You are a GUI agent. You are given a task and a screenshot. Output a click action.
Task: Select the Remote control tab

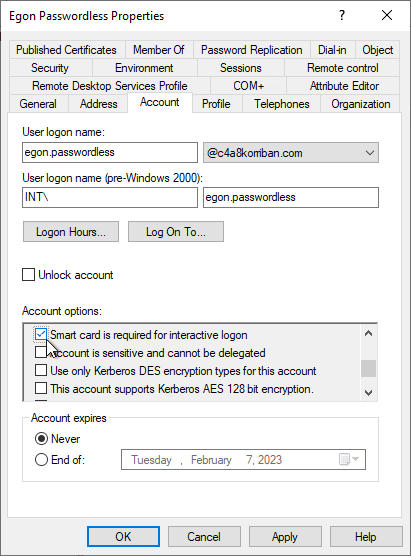click(x=343, y=68)
